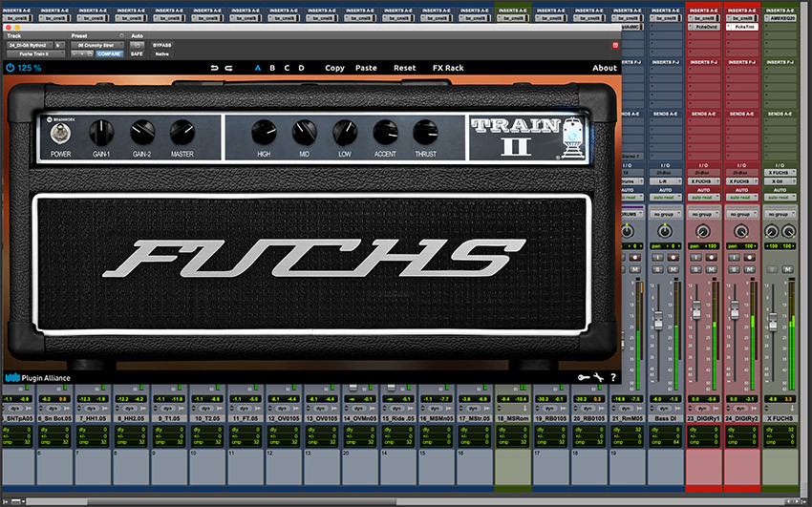The height and width of the screenshot is (507, 812).
Task: Click the Fuchs Train II logo badge
Action: coord(517,137)
